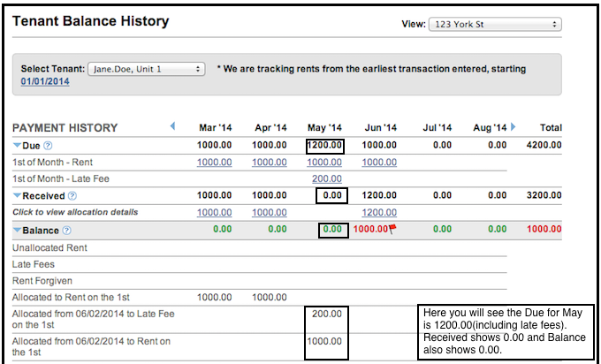Open April rent 1000.00 due link
601x364 pixels.
(x=270, y=163)
